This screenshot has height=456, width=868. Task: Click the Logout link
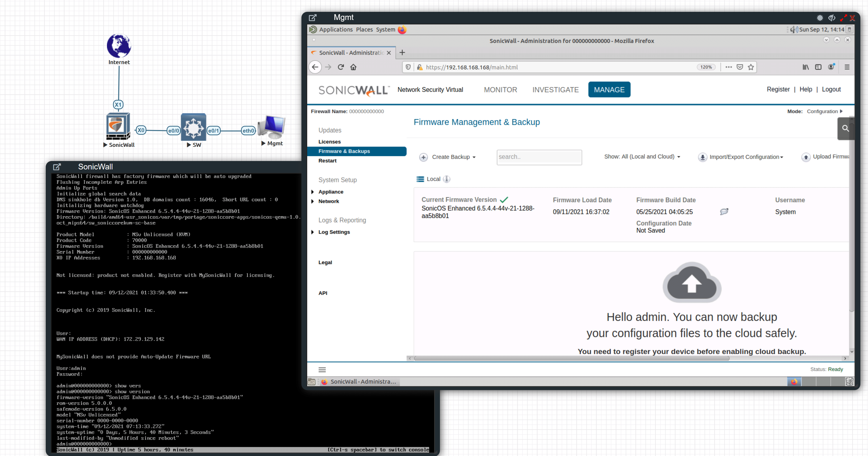click(x=831, y=90)
